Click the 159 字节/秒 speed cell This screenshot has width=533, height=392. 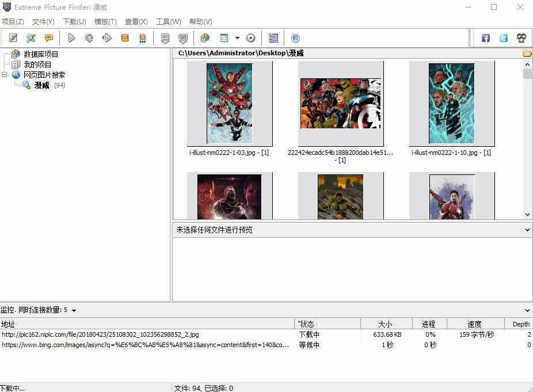coord(477,334)
